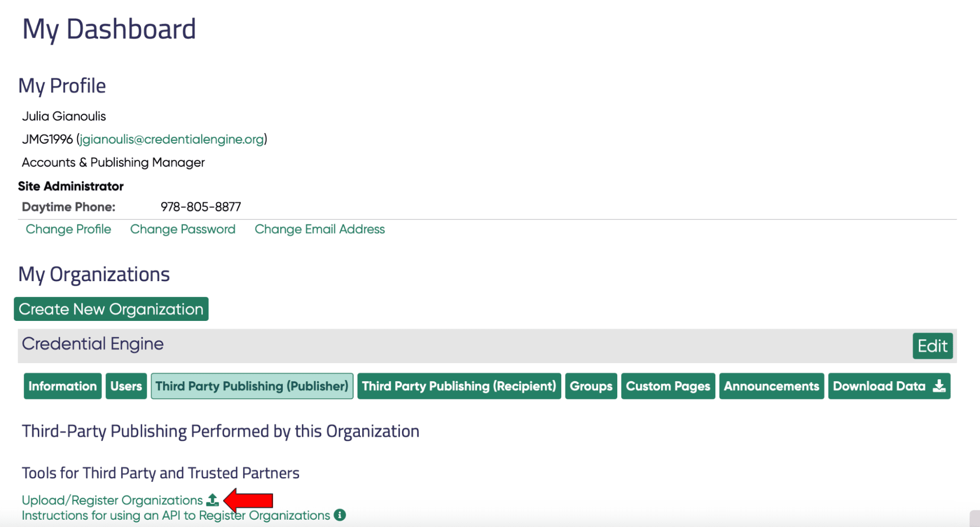Click the download icon inside Download Data button
The width and height of the screenshot is (980, 527).
[x=939, y=386]
